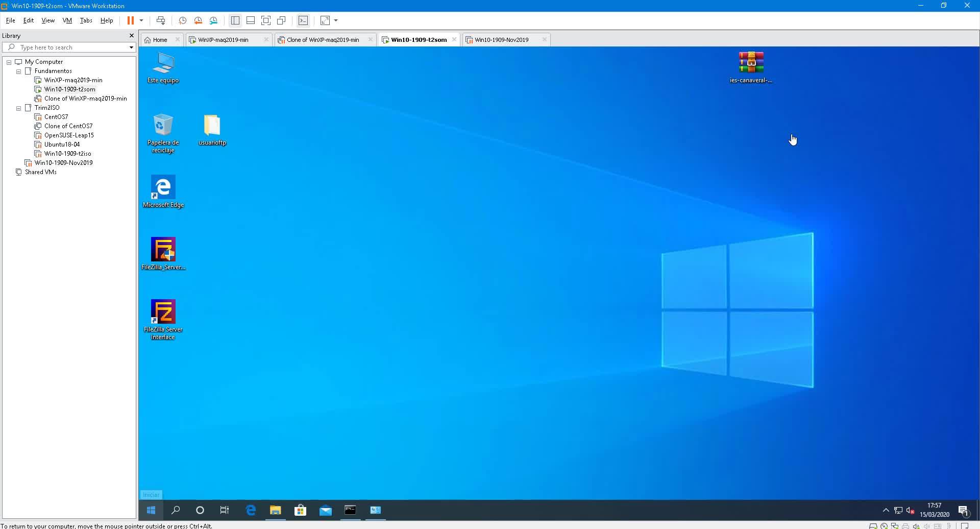This screenshot has height=529, width=980.
Task: Select WinXP-maq2019-min in the Library tree
Action: tap(73, 80)
